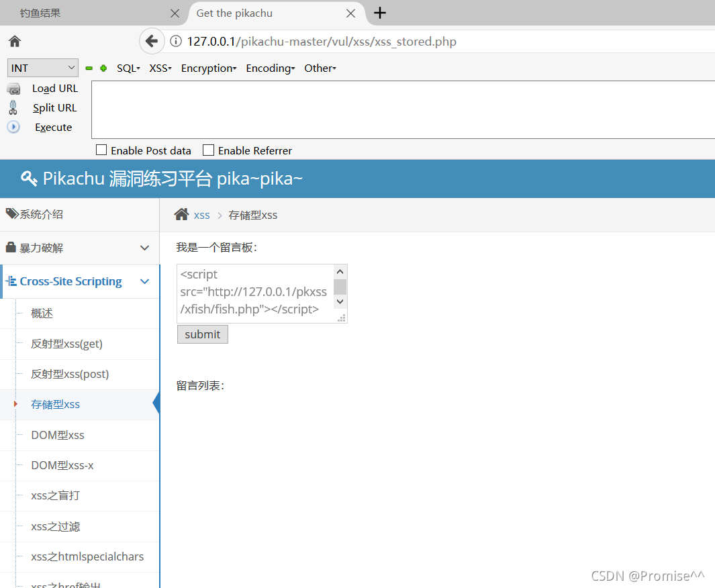Screen dimensions: 715x588
Task: Click the Split URL button label
Action: tap(55, 108)
